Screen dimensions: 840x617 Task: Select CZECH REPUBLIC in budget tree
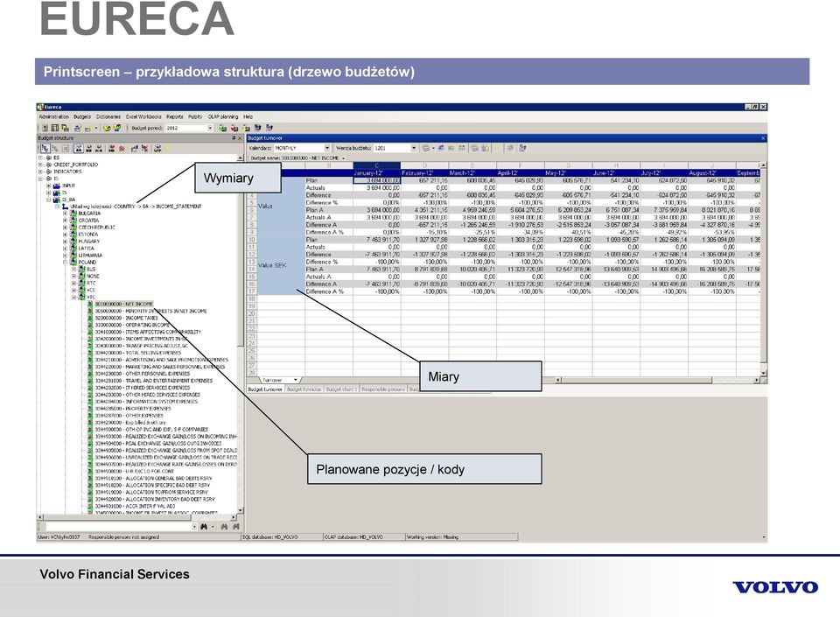coord(97,228)
